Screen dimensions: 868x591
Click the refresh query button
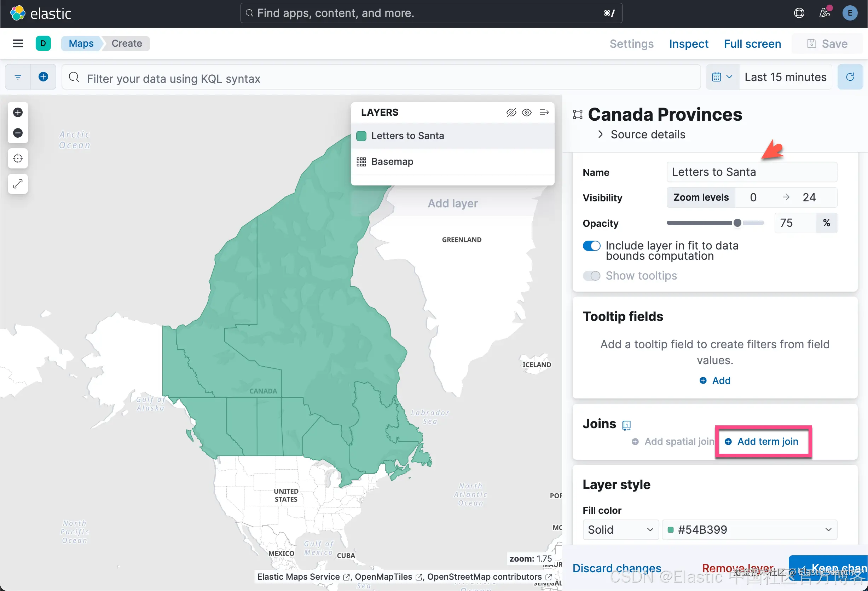click(850, 77)
